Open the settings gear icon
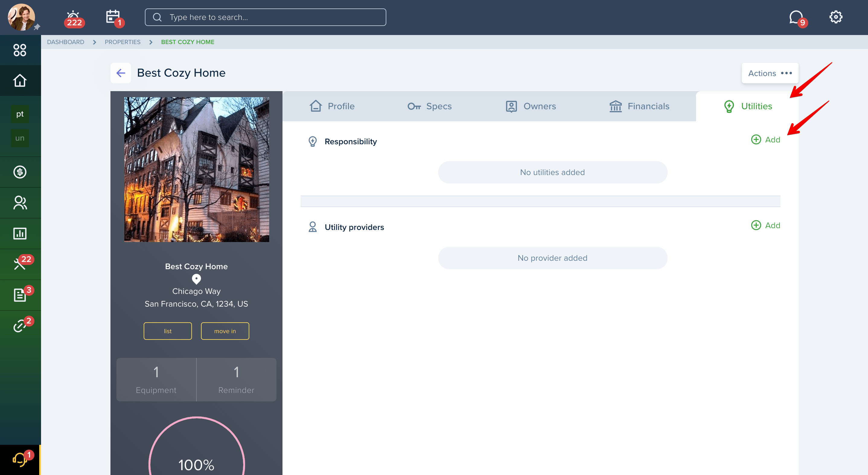This screenshot has height=475, width=868. pyautogui.click(x=836, y=17)
